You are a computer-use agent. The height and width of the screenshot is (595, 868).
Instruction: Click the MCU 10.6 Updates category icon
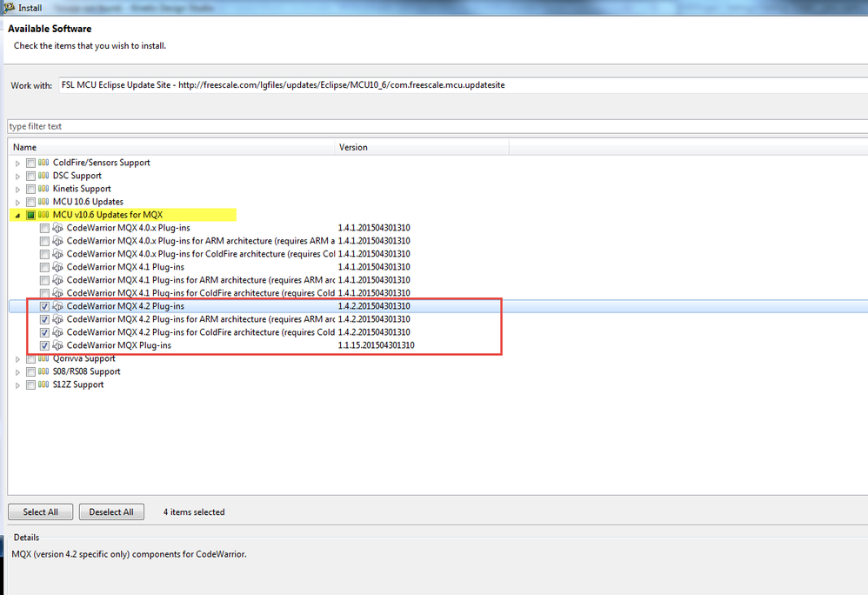(43, 202)
